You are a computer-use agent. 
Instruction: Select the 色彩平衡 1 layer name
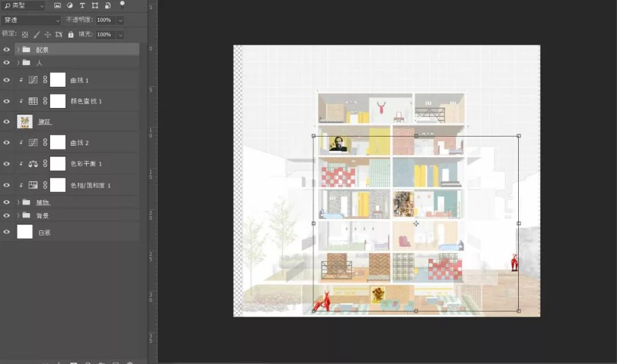pyautogui.click(x=86, y=163)
